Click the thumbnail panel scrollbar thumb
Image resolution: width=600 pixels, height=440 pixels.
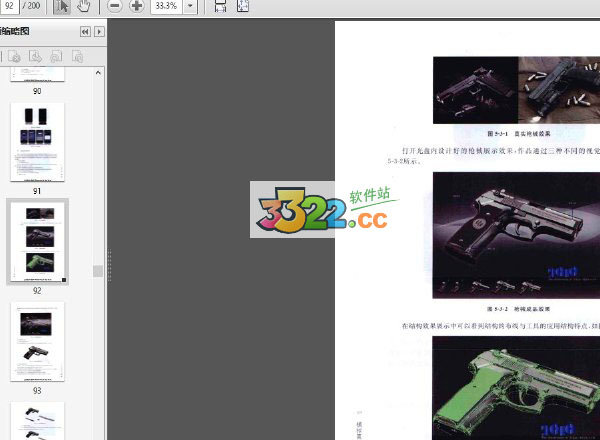(x=98, y=271)
